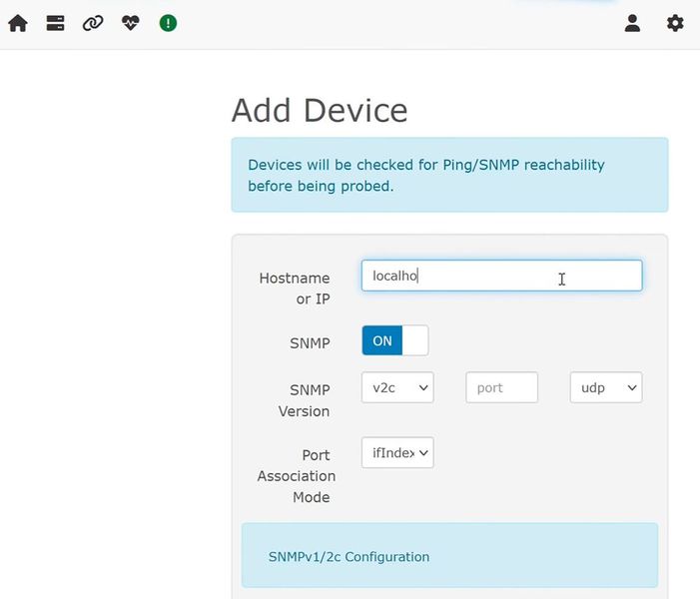This screenshot has width=700, height=599.
Task: Open the settings gear menu
Action: click(x=675, y=23)
